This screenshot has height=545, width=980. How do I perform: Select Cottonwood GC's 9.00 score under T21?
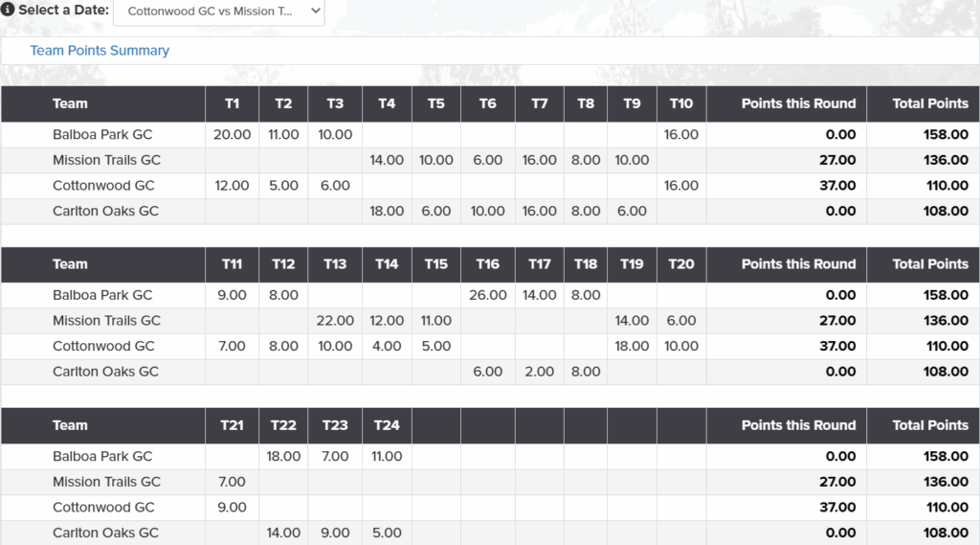click(x=232, y=508)
